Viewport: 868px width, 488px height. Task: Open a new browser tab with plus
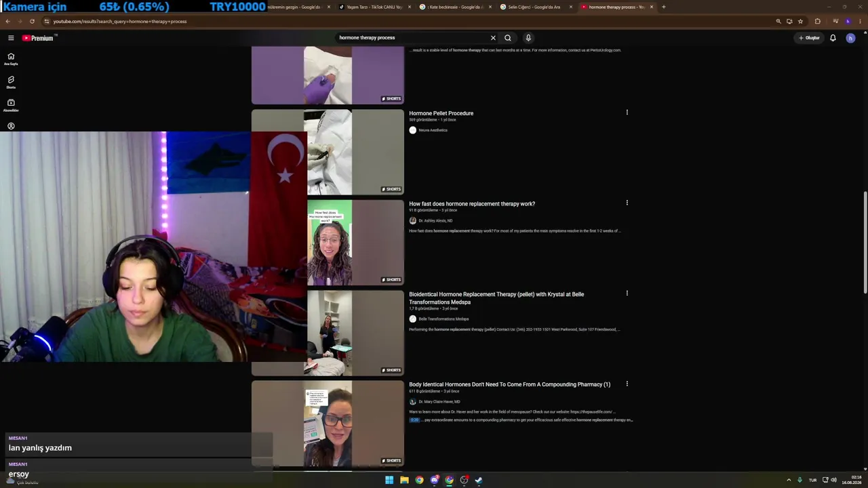[x=664, y=7]
